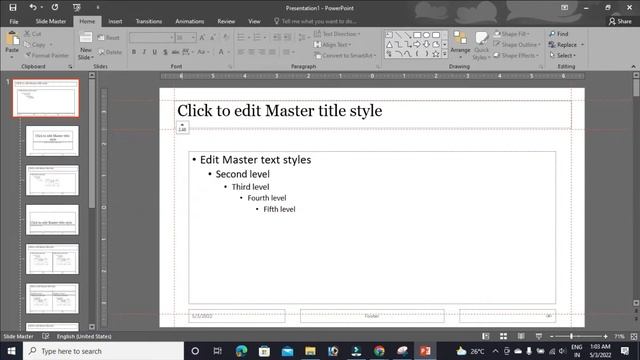640x360 pixels.
Task: Open the Convert to SmartArt dropdown
Action: (x=345, y=55)
